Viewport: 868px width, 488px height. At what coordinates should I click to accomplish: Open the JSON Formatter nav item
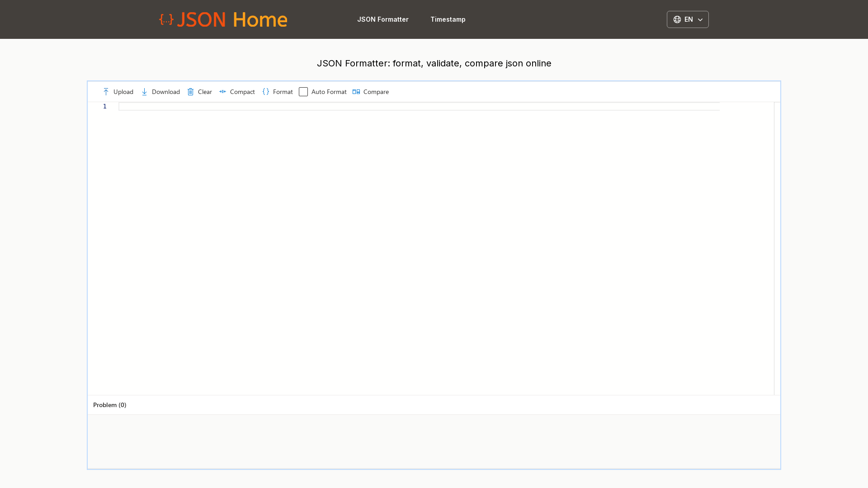[383, 19]
